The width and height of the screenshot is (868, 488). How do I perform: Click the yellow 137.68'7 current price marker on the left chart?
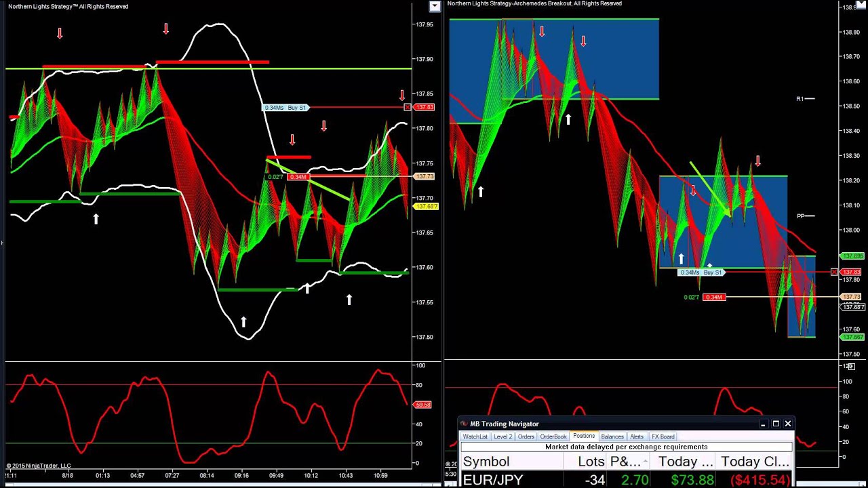tap(427, 206)
